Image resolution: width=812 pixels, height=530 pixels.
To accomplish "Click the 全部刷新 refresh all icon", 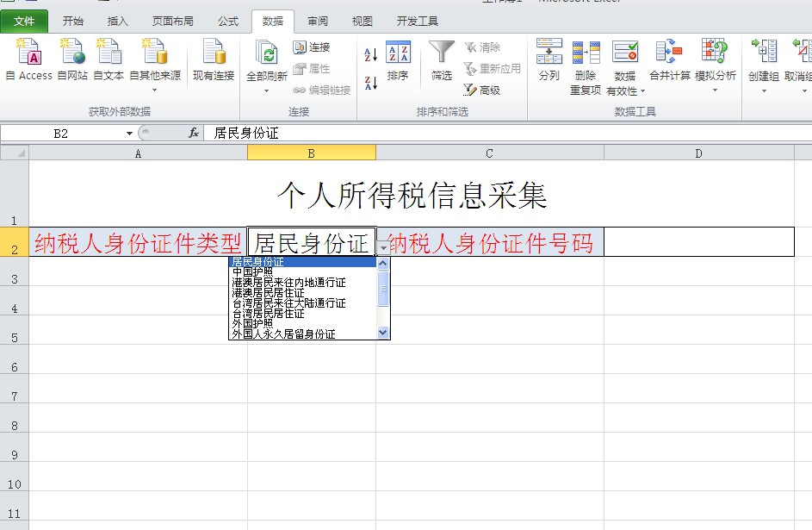I will coord(267,53).
